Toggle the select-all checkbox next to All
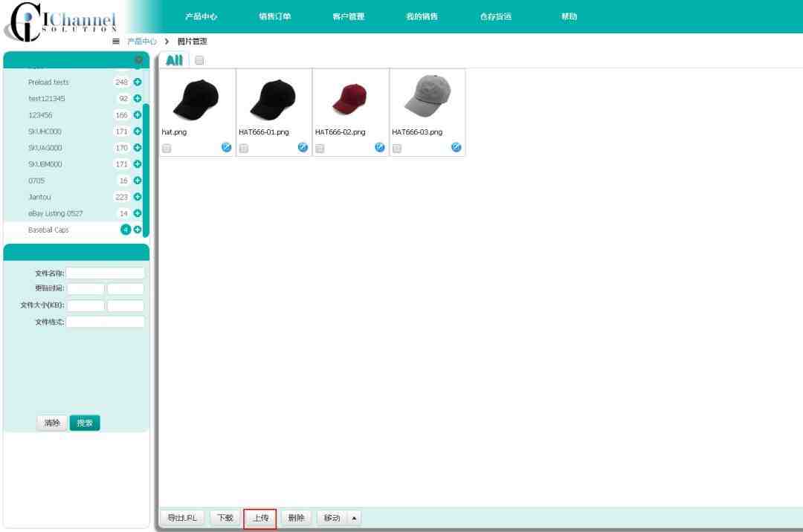This screenshot has height=532, width=803. click(x=199, y=60)
